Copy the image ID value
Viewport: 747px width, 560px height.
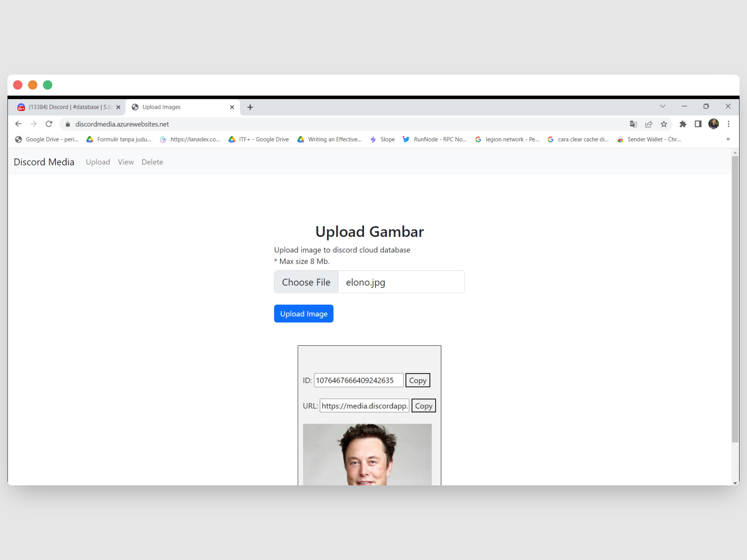click(417, 380)
